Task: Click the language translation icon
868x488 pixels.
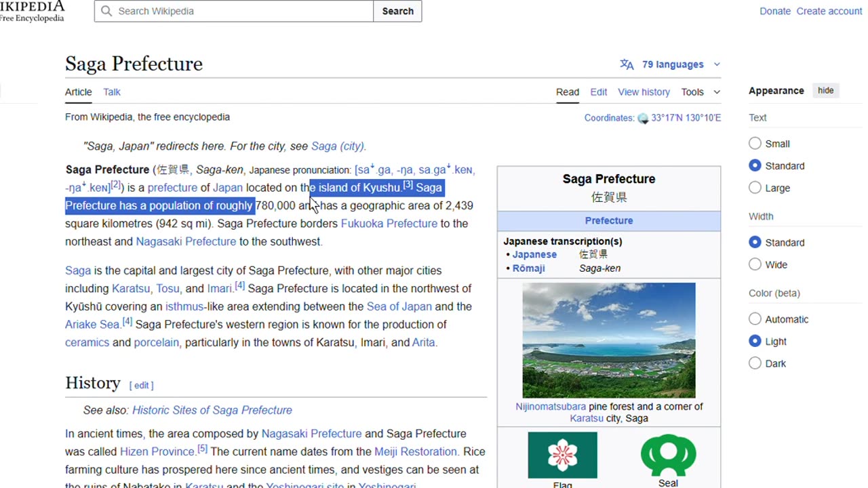Action: pos(627,64)
